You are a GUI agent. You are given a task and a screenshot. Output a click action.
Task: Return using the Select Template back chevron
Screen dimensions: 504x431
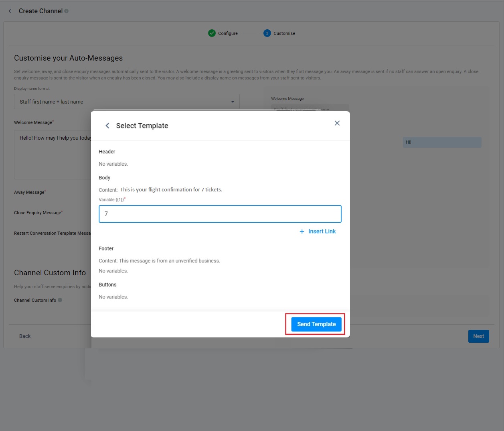coord(107,126)
